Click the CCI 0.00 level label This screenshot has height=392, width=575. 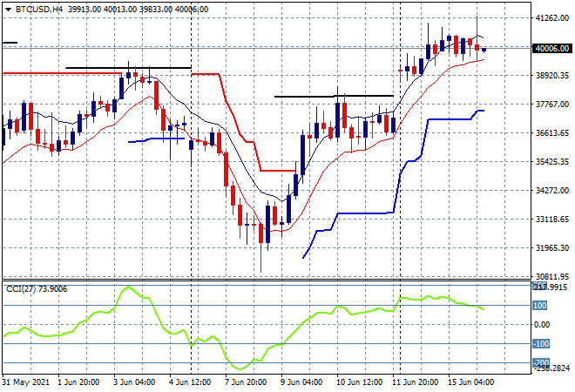point(541,325)
